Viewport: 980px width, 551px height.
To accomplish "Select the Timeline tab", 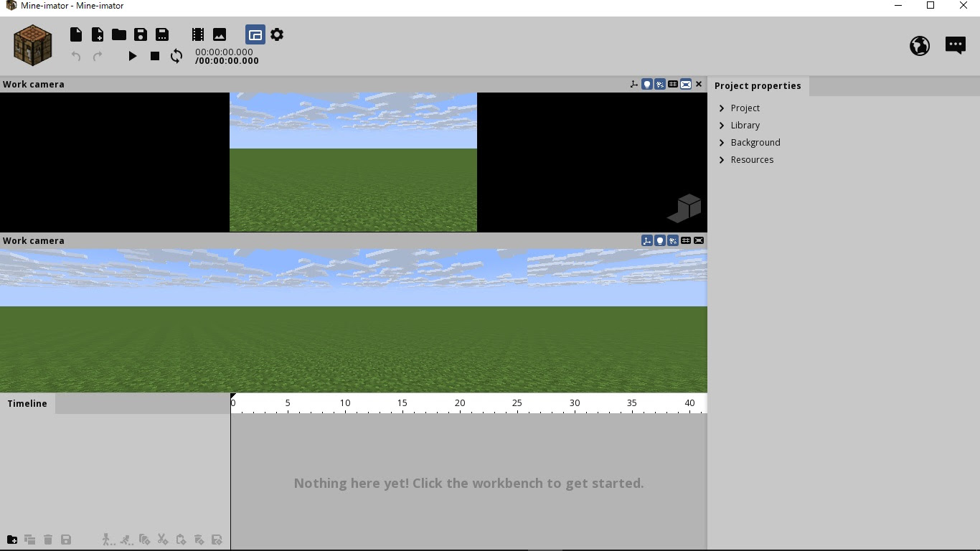I will (27, 403).
